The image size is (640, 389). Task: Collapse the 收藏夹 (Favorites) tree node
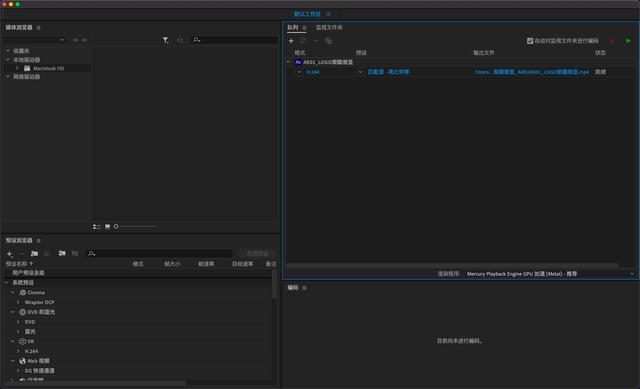pos(8,51)
